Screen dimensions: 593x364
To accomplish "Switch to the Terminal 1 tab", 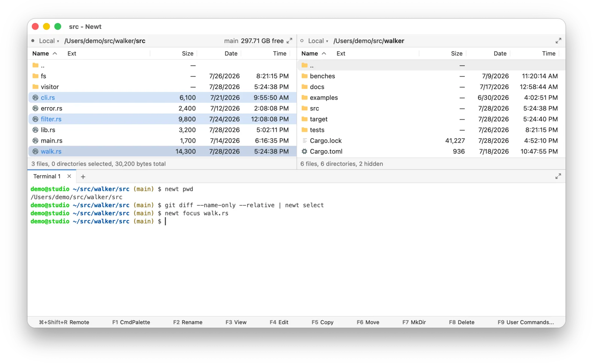I will coord(47,176).
